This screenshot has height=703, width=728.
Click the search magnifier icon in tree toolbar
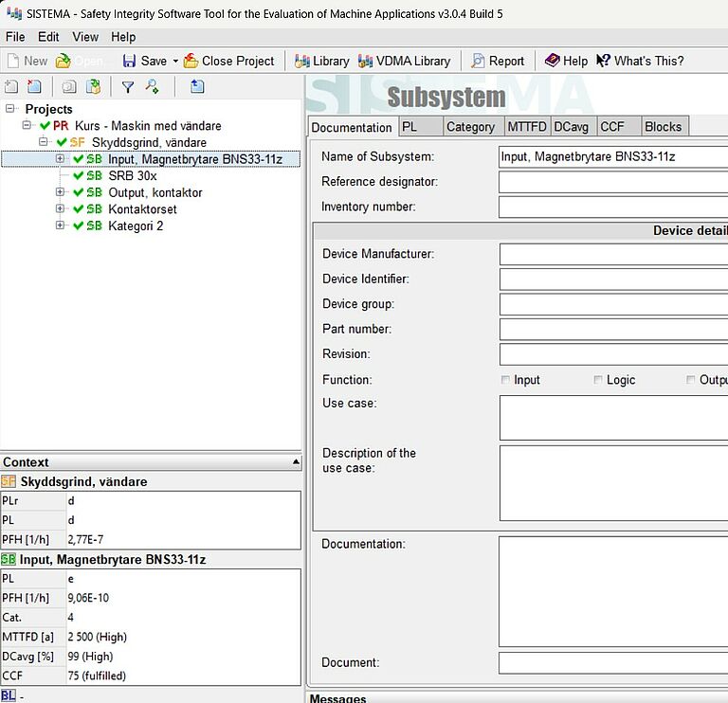coord(152,87)
